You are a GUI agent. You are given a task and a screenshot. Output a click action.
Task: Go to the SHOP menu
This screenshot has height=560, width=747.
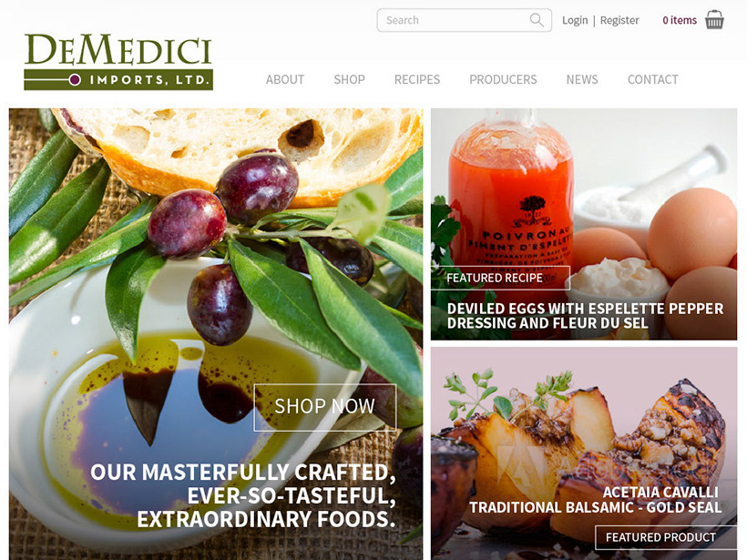pos(349,79)
